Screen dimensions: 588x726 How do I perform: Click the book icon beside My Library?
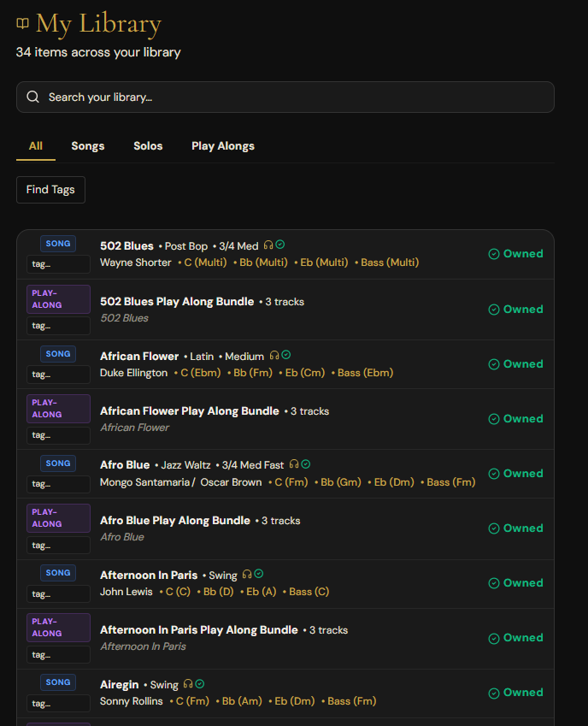point(22,23)
